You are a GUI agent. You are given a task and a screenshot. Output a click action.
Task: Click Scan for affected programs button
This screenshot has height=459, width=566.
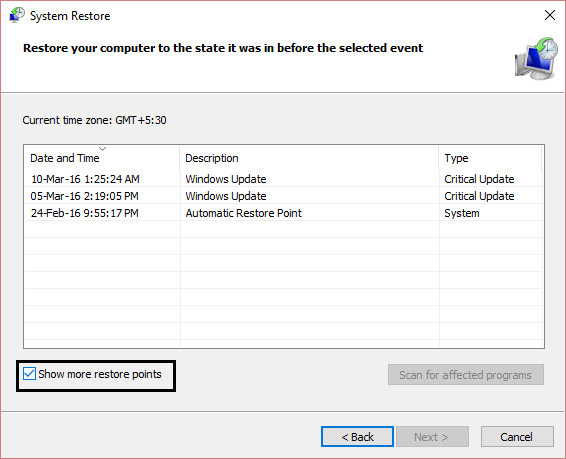pos(466,375)
